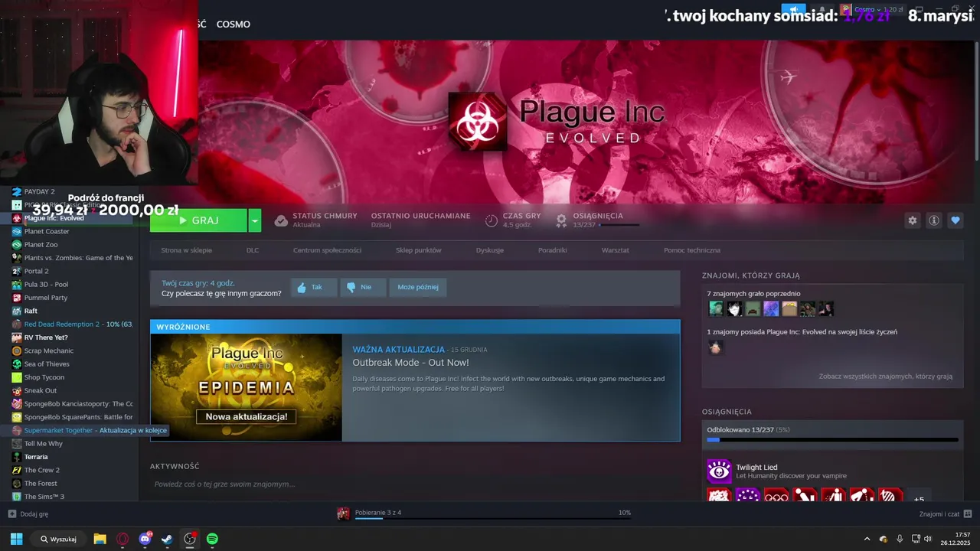Image resolution: width=980 pixels, height=551 pixels.
Task: Open the Poradniki tab
Action: click(x=552, y=250)
